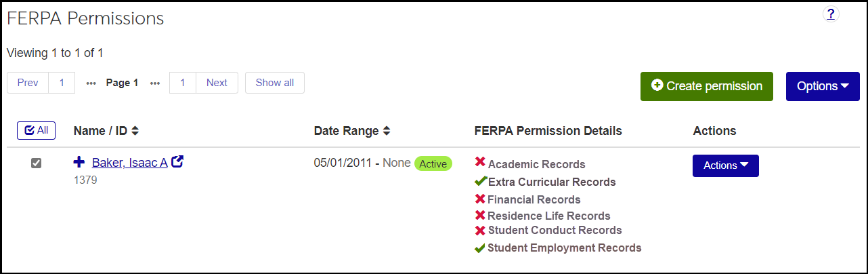Open the row Actions dropdown

(725, 165)
